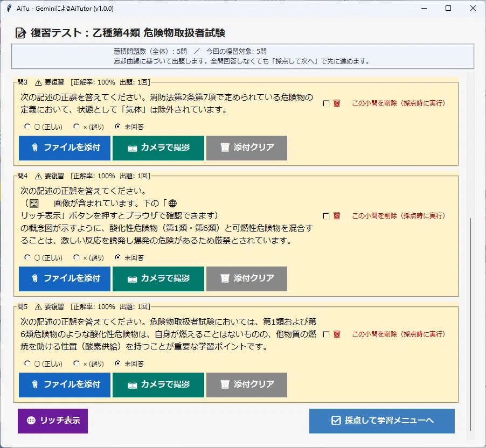Select ×(誤り) radio for 問3
Image resolution: width=486 pixels, height=448 pixels.
(77, 127)
